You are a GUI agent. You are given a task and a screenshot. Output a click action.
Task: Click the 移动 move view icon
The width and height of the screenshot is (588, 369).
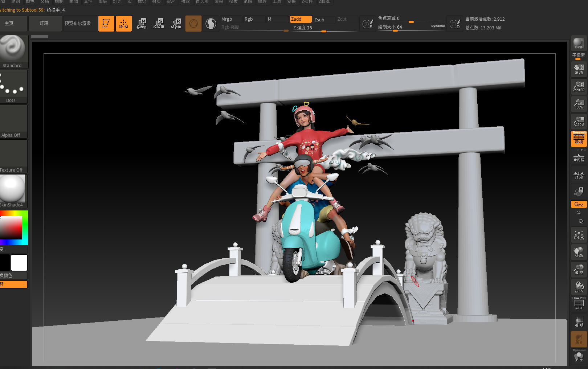tap(579, 252)
